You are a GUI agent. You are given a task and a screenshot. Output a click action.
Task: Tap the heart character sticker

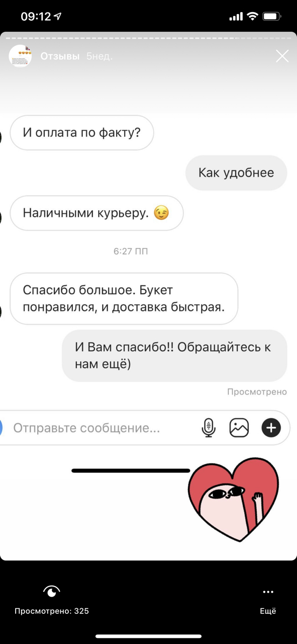[x=233, y=499]
